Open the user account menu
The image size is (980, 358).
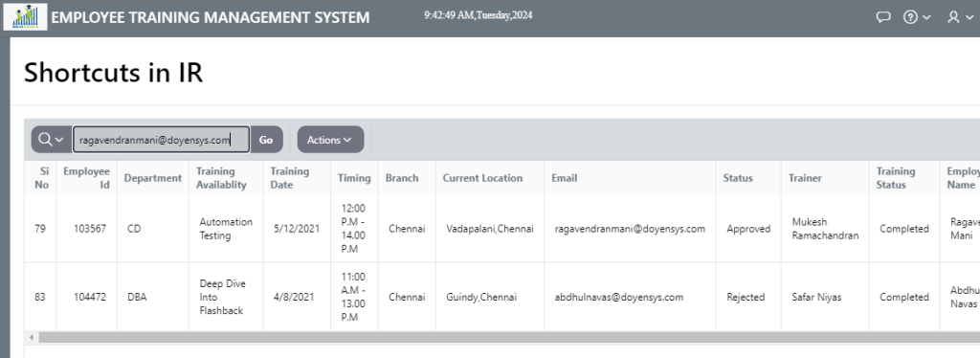(959, 17)
